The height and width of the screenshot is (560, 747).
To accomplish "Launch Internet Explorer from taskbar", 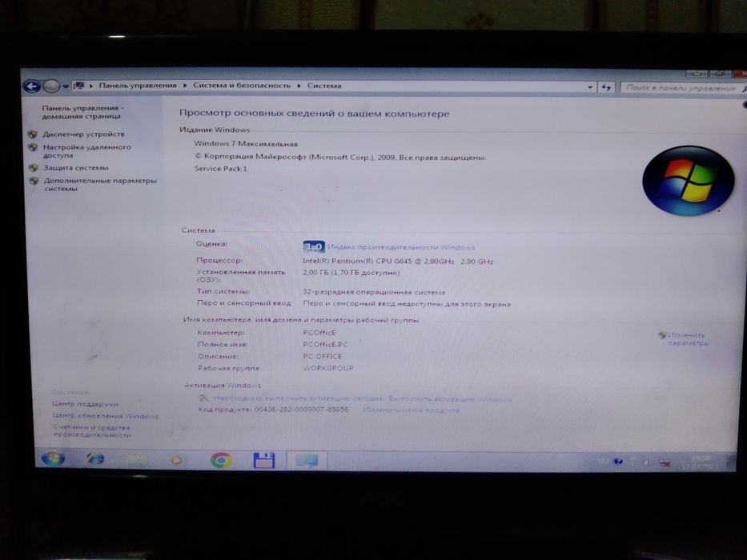I will (x=95, y=459).
